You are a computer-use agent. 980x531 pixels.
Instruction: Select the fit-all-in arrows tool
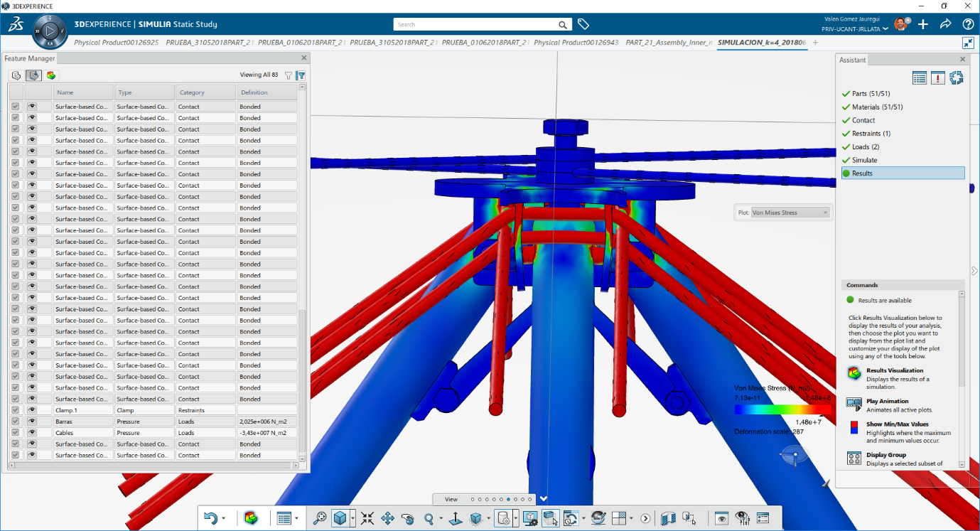(x=367, y=518)
